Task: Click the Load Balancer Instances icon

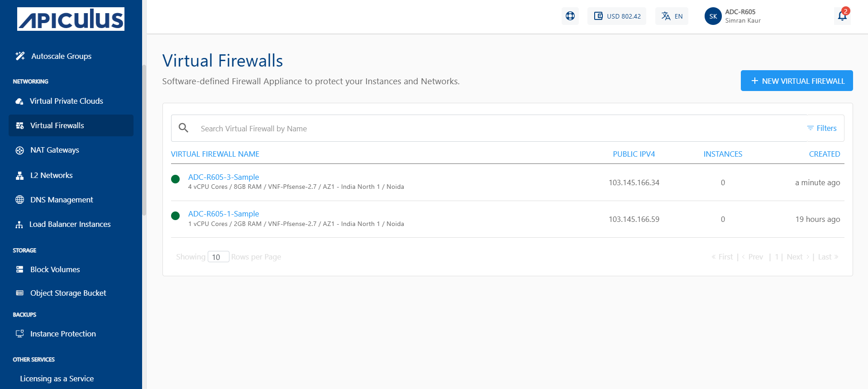Action: pyautogui.click(x=19, y=225)
